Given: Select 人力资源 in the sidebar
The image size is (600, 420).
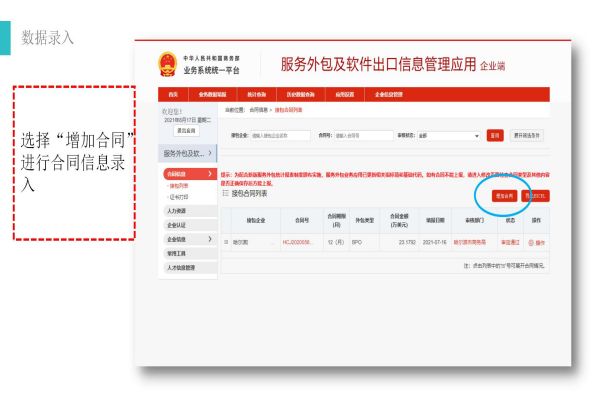Looking at the screenshot, I should click(x=176, y=211).
